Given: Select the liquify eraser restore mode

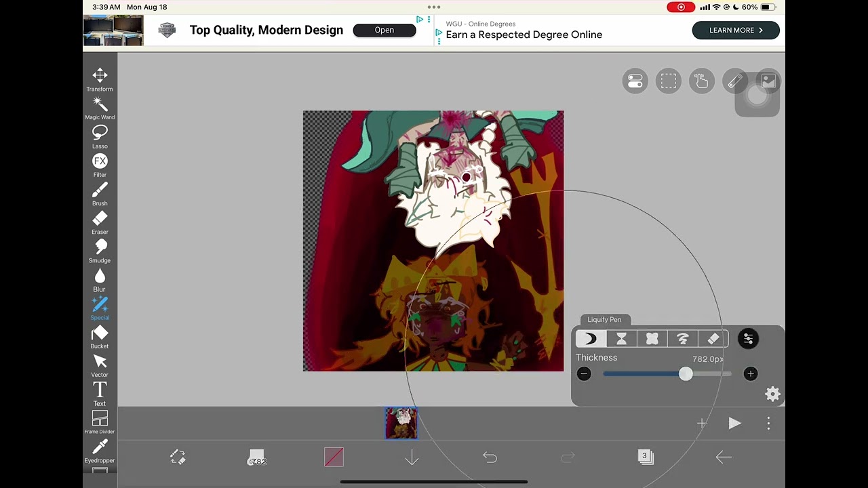Looking at the screenshot, I should click(713, 339).
